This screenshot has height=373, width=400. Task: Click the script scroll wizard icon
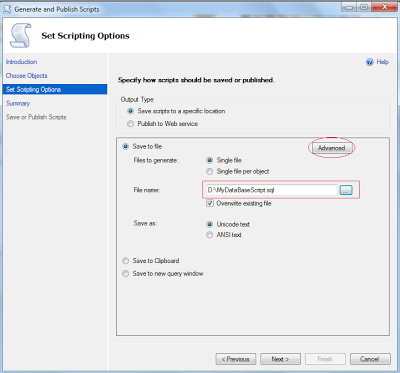click(x=21, y=35)
